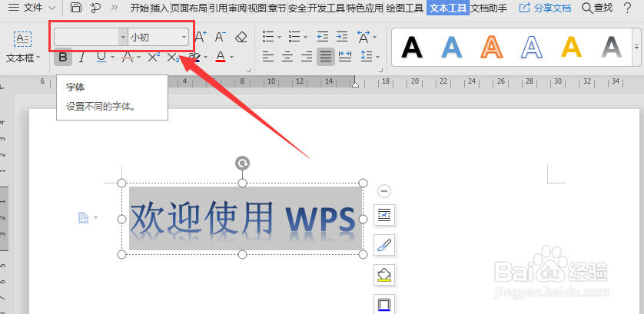
Task: Expand the strikethrough options dropdown arrow
Action: 138,58
